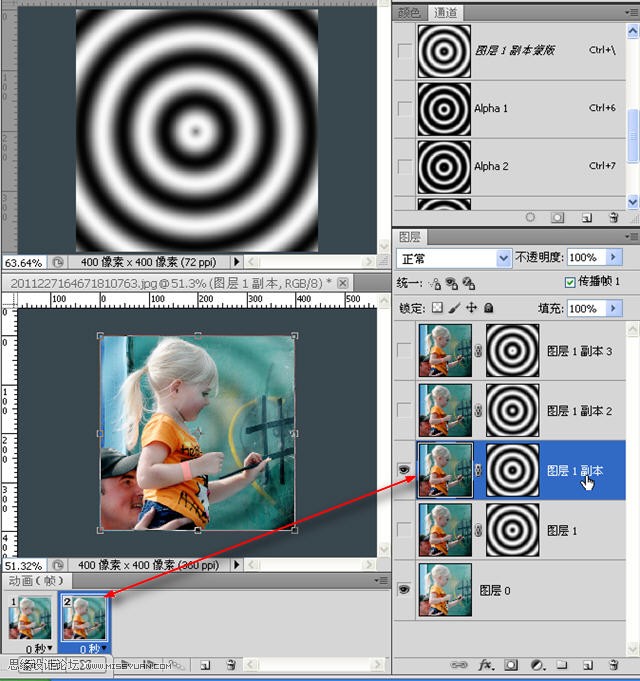Image resolution: width=640 pixels, height=681 pixels.
Task: Lock all with the padlock icon
Action: (x=488, y=308)
